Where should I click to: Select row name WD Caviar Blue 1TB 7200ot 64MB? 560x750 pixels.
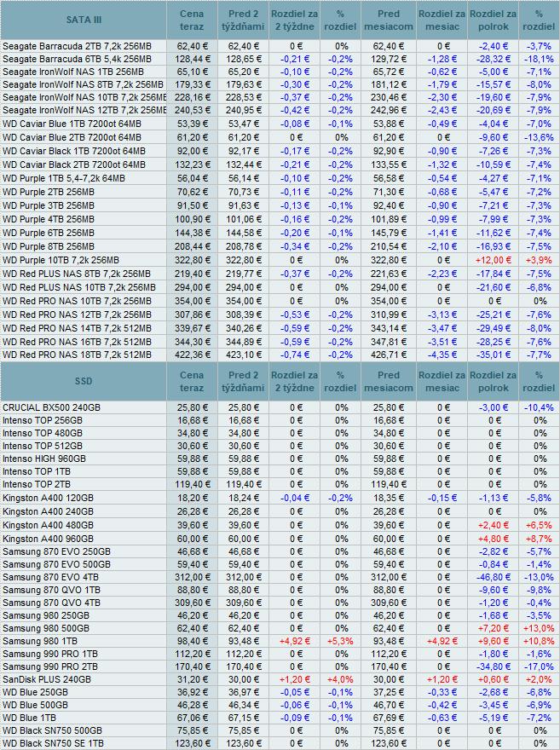tap(72, 124)
